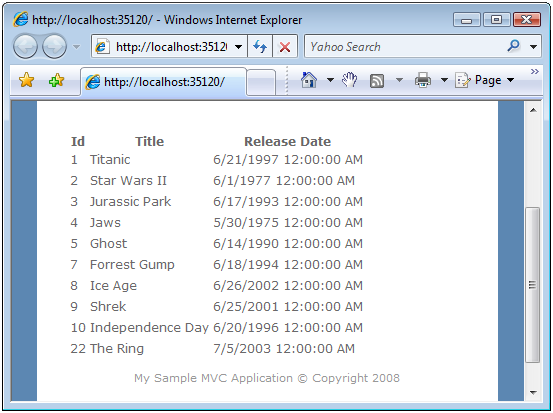Open the search provider dropdown arrow
The image size is (553, 413).
pyautogui.click(x=533, y=47)
